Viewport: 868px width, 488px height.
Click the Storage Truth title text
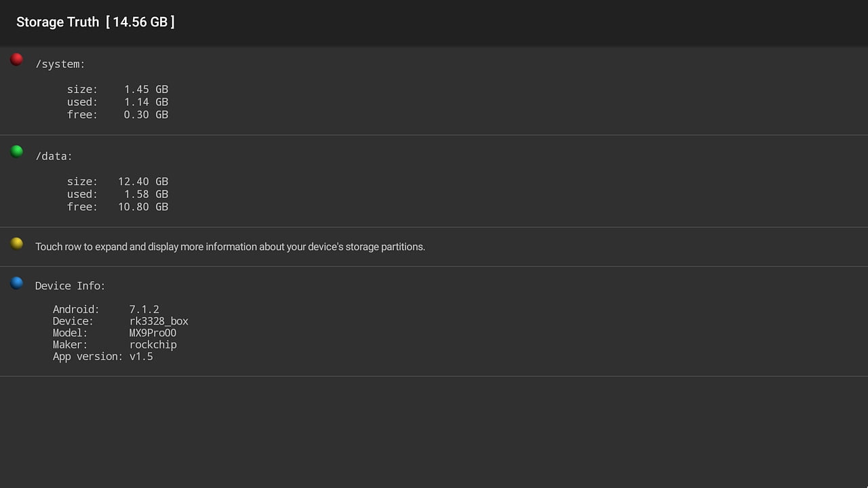(58, 22)
